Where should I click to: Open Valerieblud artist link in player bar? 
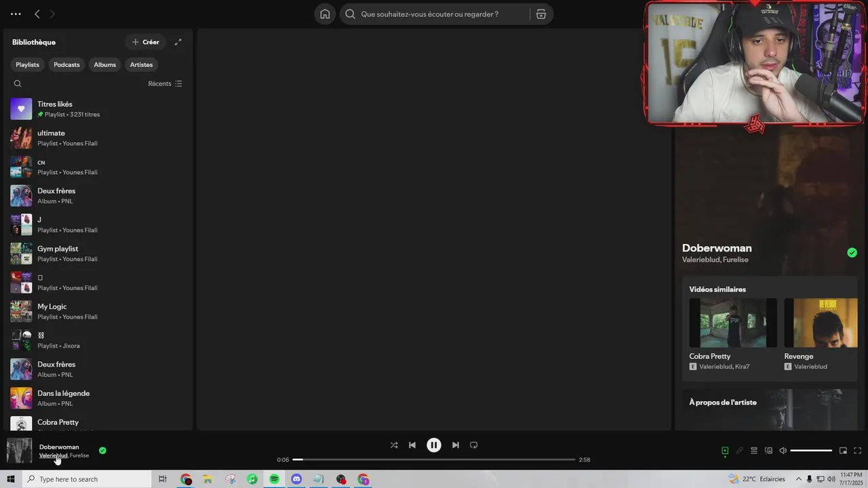tap(53, 455)
